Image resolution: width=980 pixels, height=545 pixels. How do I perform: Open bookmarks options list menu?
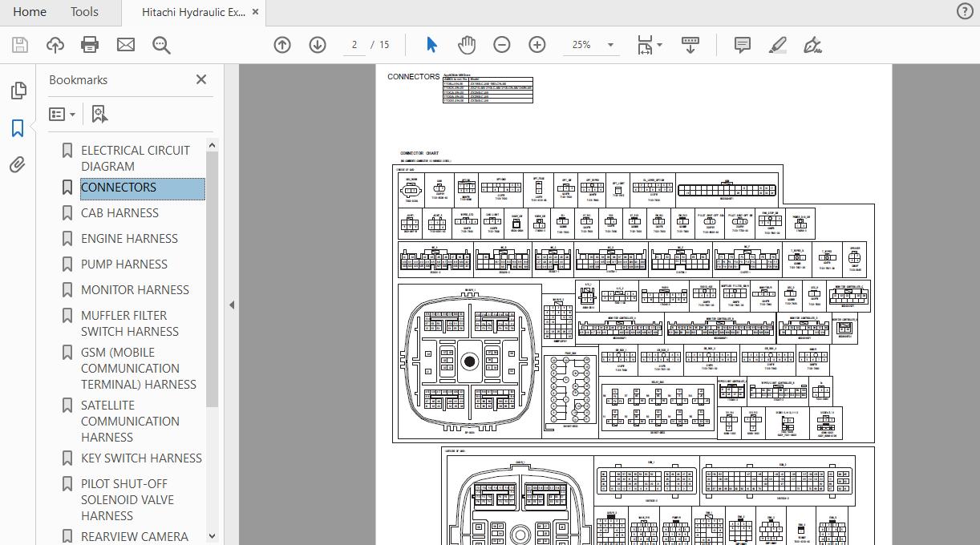click(62, 115)
